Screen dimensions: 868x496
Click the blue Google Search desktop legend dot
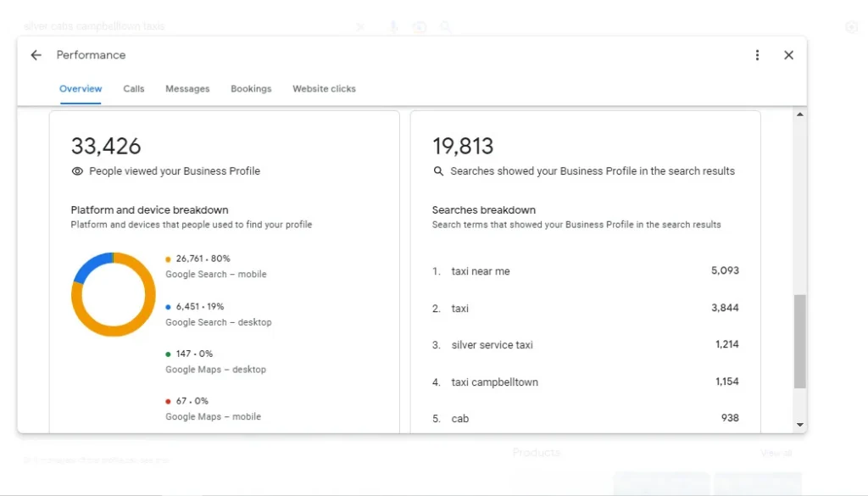pos(168,307)
